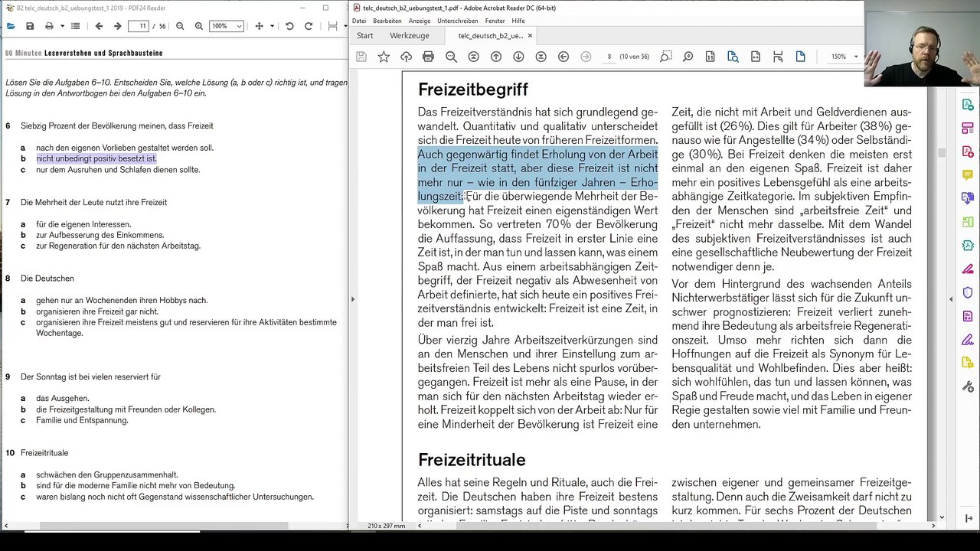Go to previous page arrow in Acrobat
The width and height of the screenshot is (980, 551).
[x=496, y=57]
